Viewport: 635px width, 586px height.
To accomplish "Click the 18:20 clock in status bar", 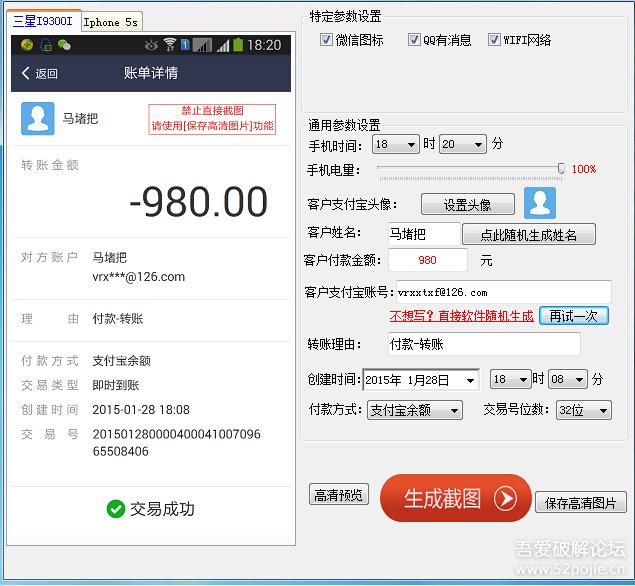I will point(264,45).
